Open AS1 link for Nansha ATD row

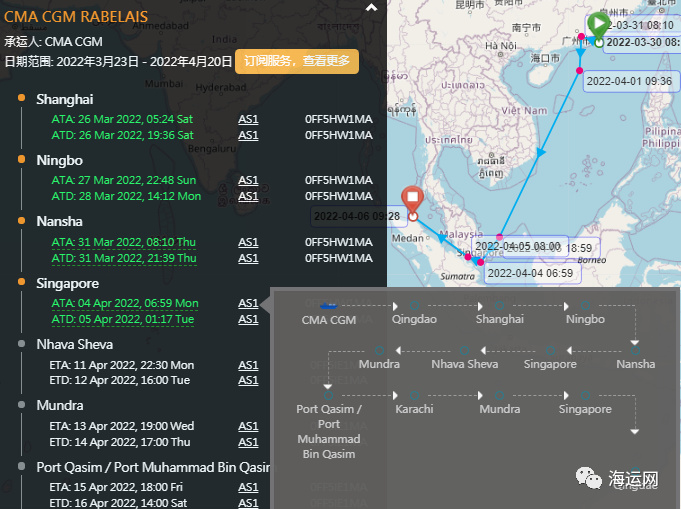tap(248, 258)
